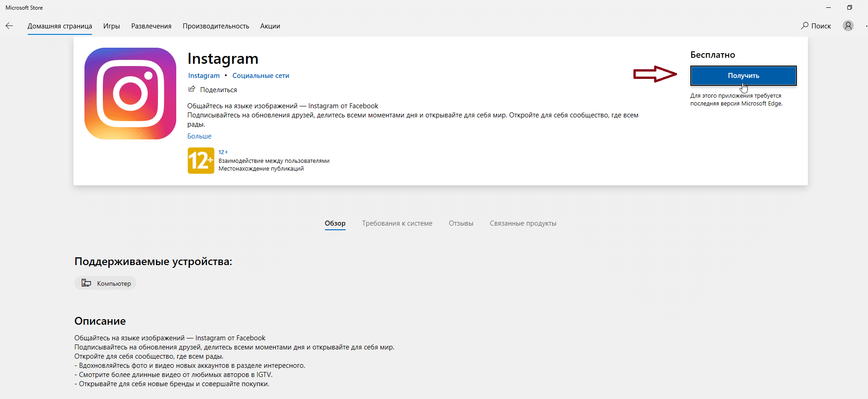Select the Компьютер device chip
This screenshot has height=399, width=868.
click(106, 283)
